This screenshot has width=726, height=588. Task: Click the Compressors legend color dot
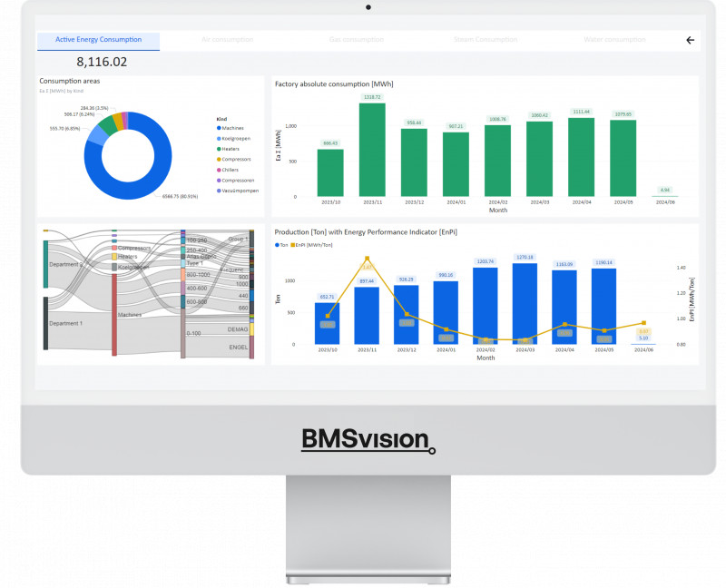pos(219,159)
